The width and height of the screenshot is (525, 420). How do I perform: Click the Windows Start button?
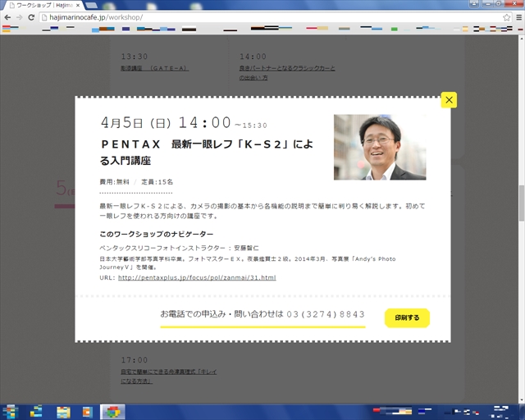point(10,412)
